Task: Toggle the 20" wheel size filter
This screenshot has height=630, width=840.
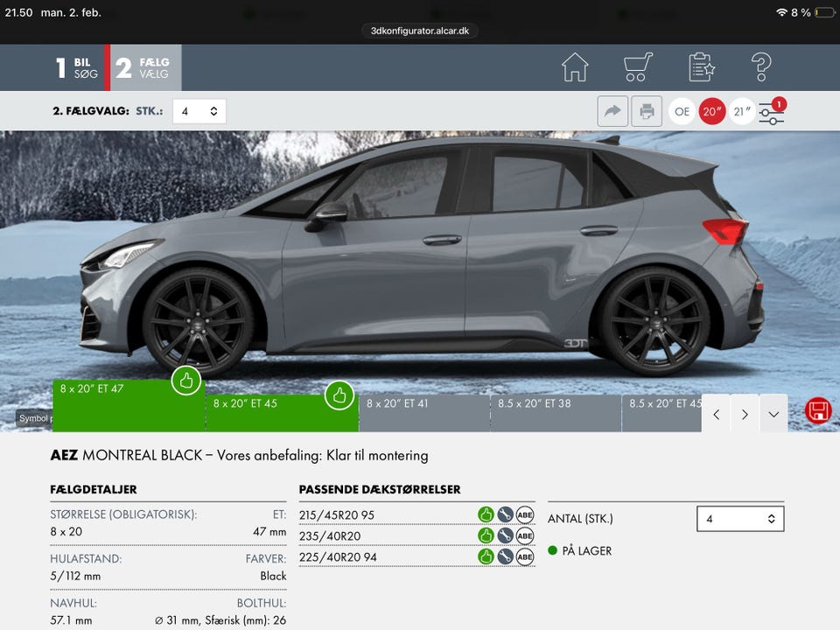Action: point(712,111)
